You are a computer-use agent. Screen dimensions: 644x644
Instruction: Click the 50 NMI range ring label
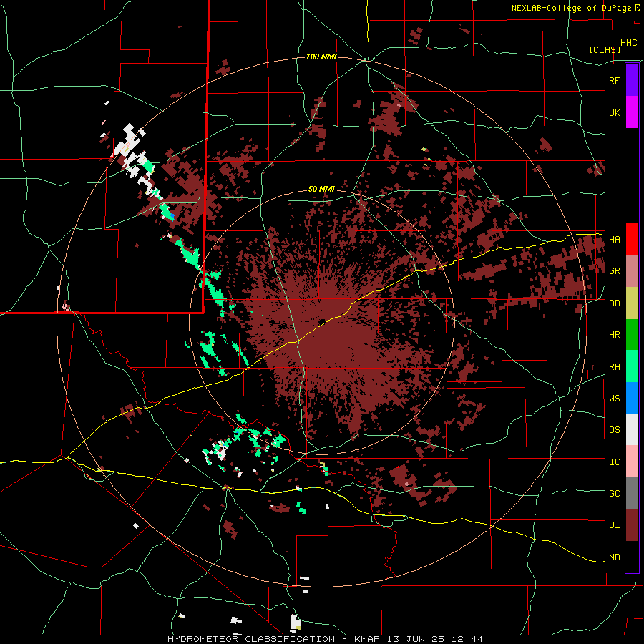point(321,190)
